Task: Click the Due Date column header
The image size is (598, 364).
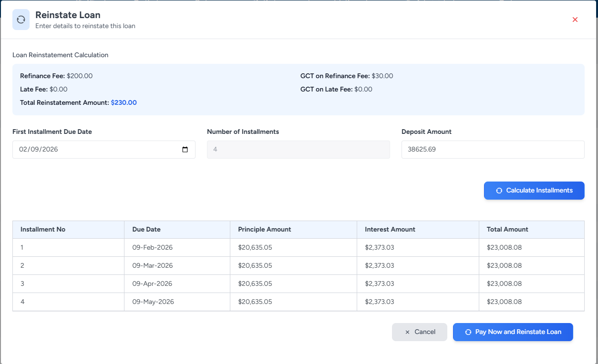Action: 146,230
